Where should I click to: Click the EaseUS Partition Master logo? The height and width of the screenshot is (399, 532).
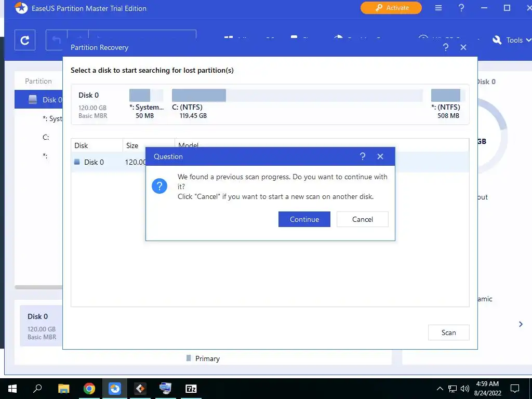[x=21, y=8]
